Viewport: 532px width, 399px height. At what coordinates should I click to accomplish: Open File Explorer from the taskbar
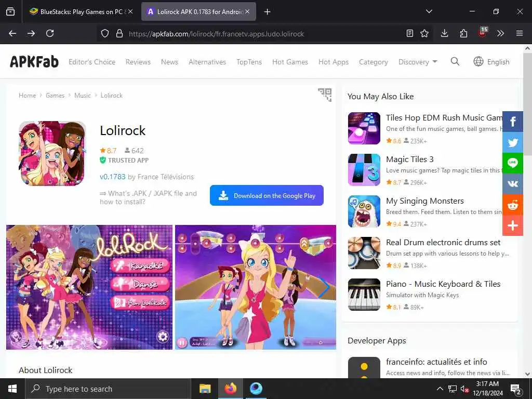tap(205, 389)
